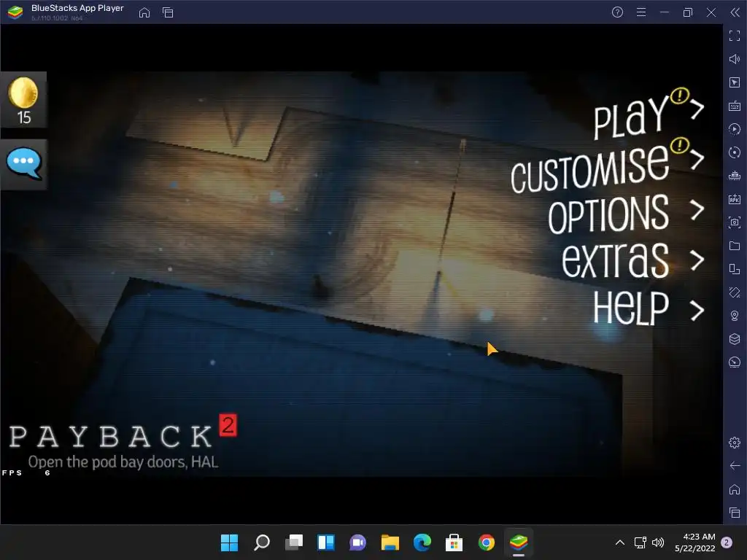
Task: Click the BlueStacks logo in title bar
Action: [15, 12]
